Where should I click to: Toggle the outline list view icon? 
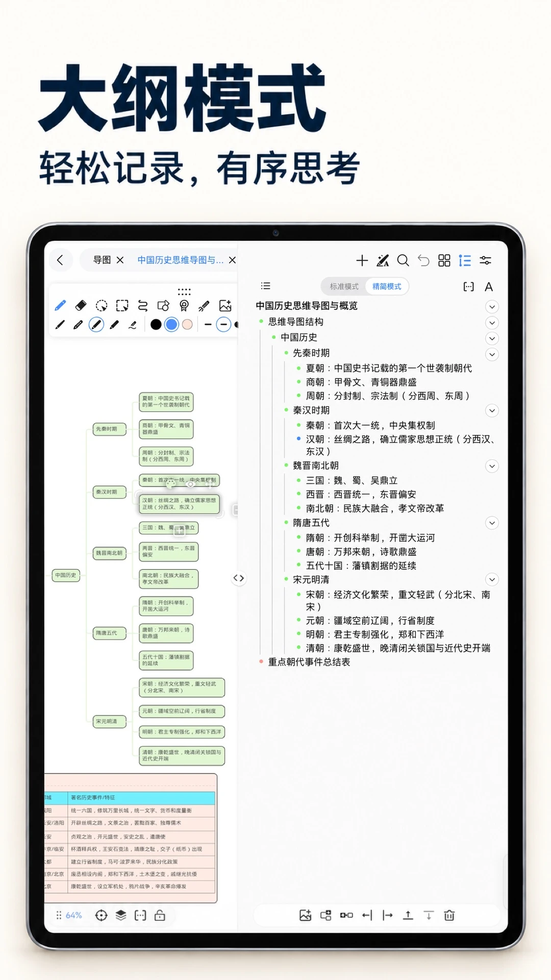coord(465,261)
